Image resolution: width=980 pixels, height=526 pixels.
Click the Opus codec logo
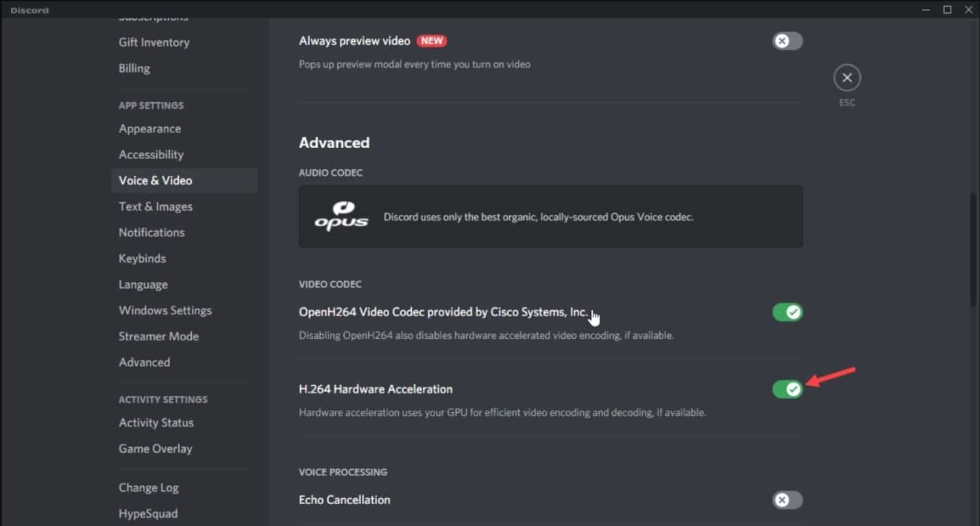341,216
